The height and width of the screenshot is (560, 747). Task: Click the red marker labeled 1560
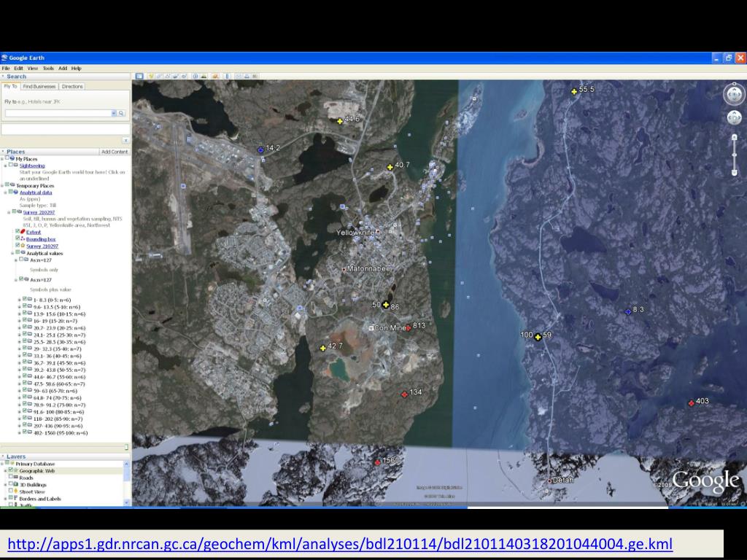377,462
